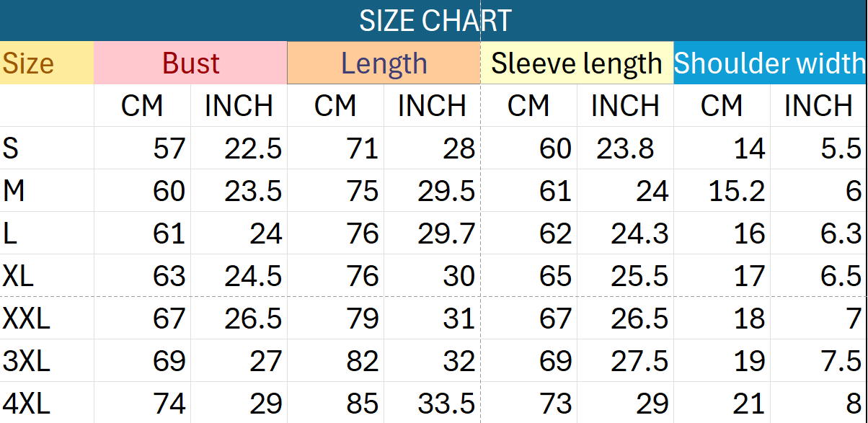Select the pink Bust header cell

coord(190,63)
